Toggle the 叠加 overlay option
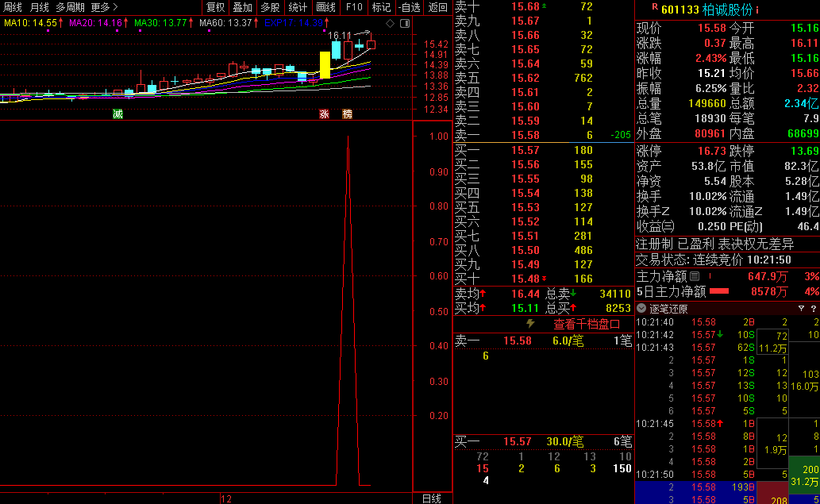 click(x=242, y=7)
